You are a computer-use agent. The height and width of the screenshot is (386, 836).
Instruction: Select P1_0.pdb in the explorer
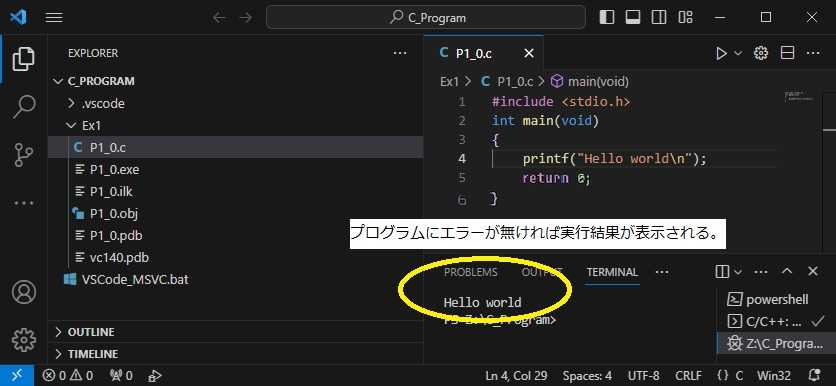[x=235, y=236]
